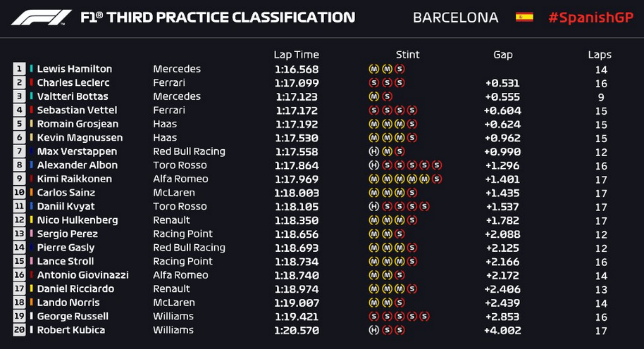Click the position 20 number box
The height and width of the screenshot is (349, 644).
coord(19,330)
